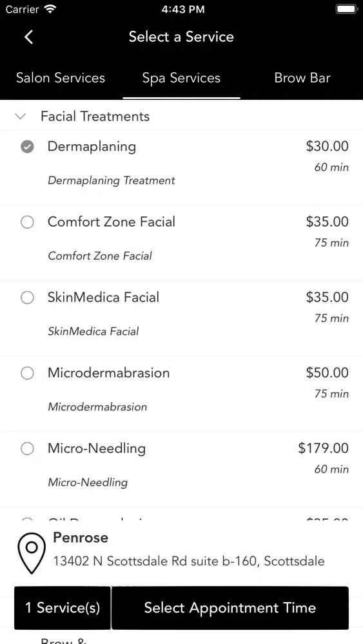363x644 pixels.
Task: Select the Comfort Zone Facial radio button
Action: click(27, 222)
